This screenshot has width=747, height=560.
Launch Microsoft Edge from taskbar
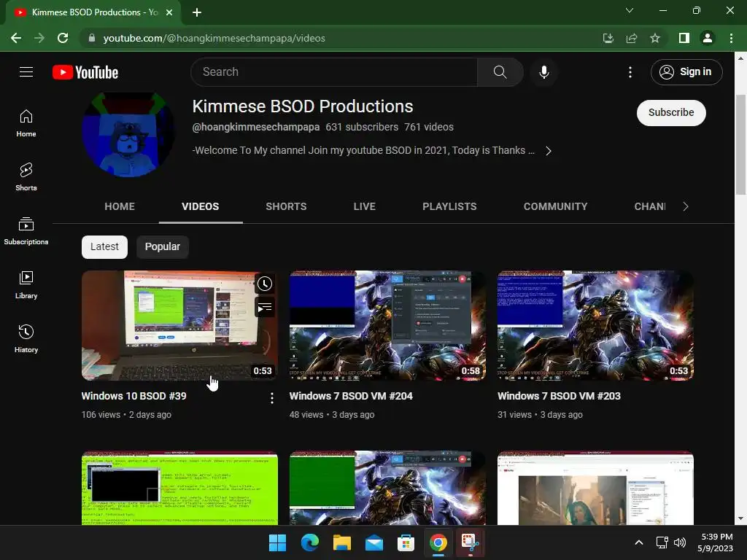point(309,542)
